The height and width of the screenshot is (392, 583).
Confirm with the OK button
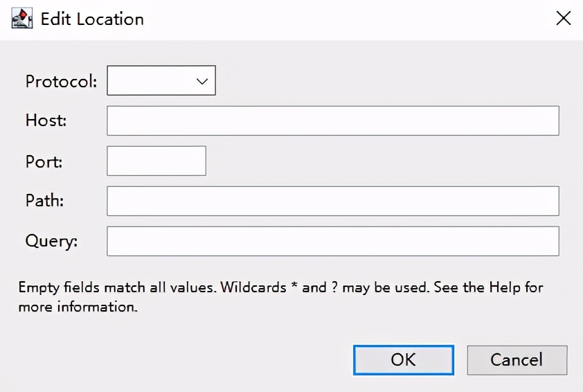(x=403, y=360)
